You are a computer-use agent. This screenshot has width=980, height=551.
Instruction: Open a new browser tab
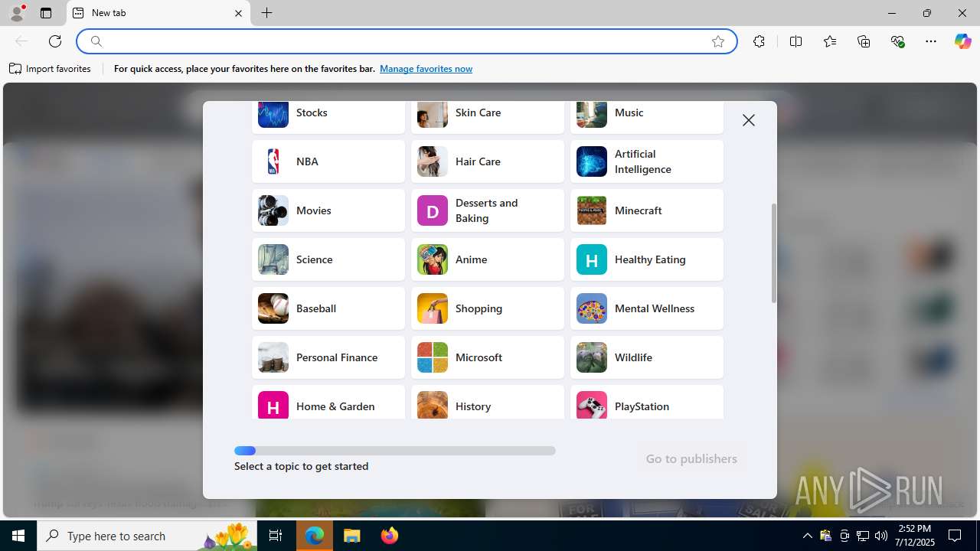(267, 13)
